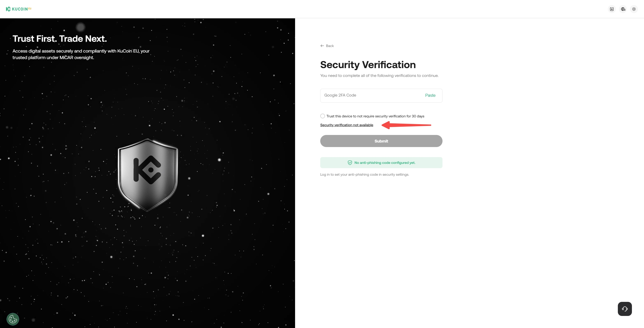
Task: Click the Security Verification heading
Action: pos(368,65)
